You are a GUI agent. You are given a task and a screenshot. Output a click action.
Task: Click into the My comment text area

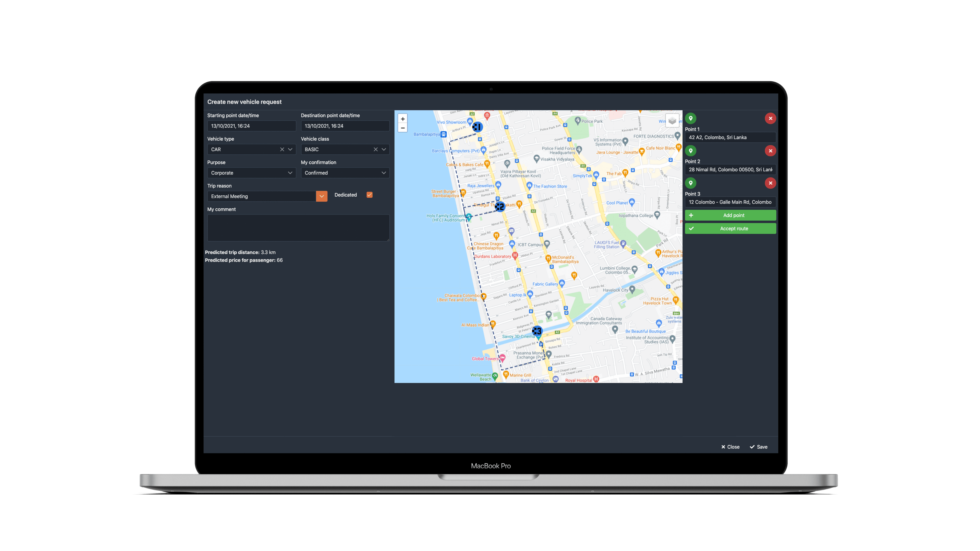(x=298, y=228)
